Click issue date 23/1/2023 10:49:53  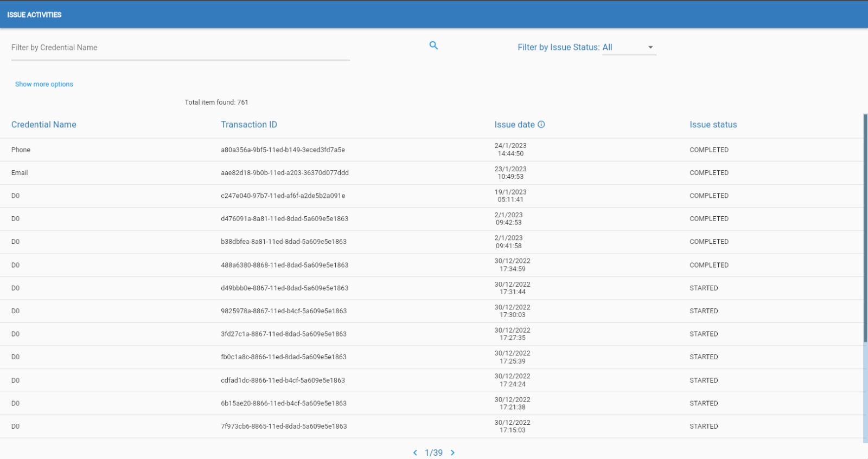point(510,173)
